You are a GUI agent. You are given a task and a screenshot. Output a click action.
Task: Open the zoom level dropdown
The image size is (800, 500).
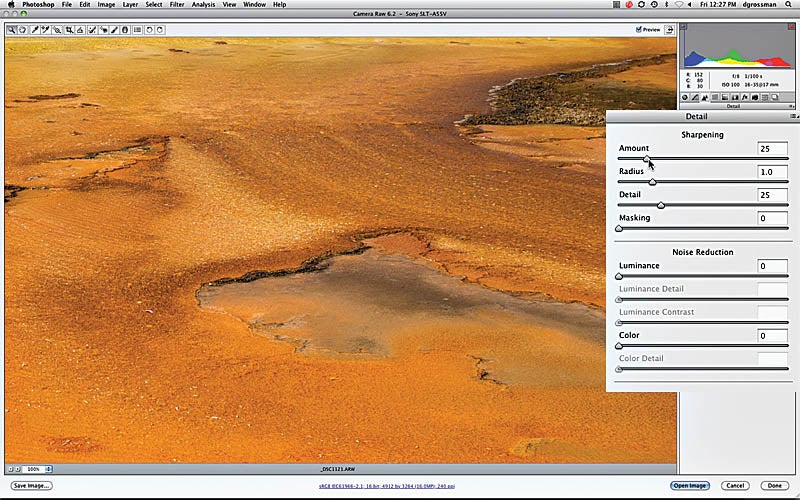coord(48,468)
